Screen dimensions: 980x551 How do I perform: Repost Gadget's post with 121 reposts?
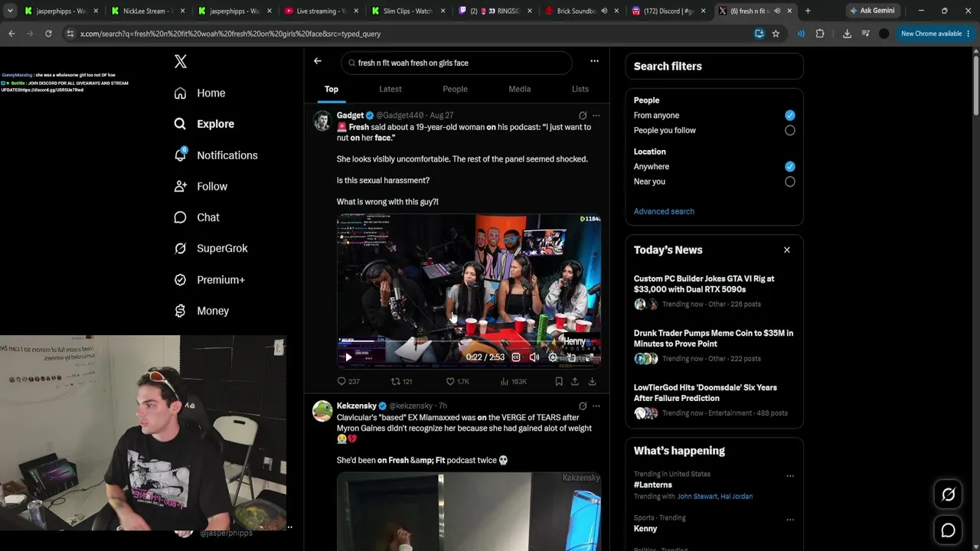(402, 381)
